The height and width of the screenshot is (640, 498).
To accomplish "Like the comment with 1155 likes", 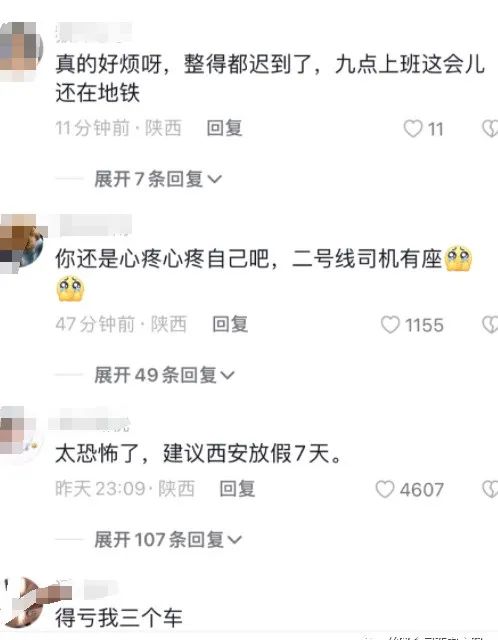I will pyautogui.click(x=390, y=325).
